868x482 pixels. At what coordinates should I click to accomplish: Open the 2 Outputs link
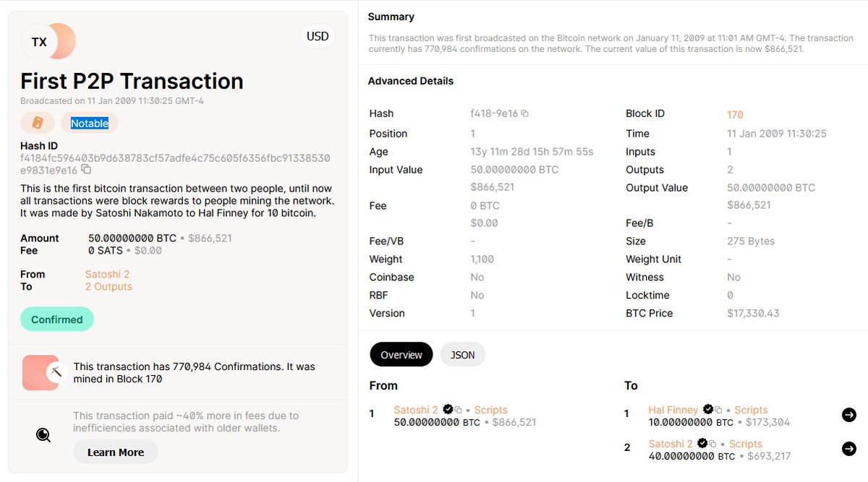point(109,287)
